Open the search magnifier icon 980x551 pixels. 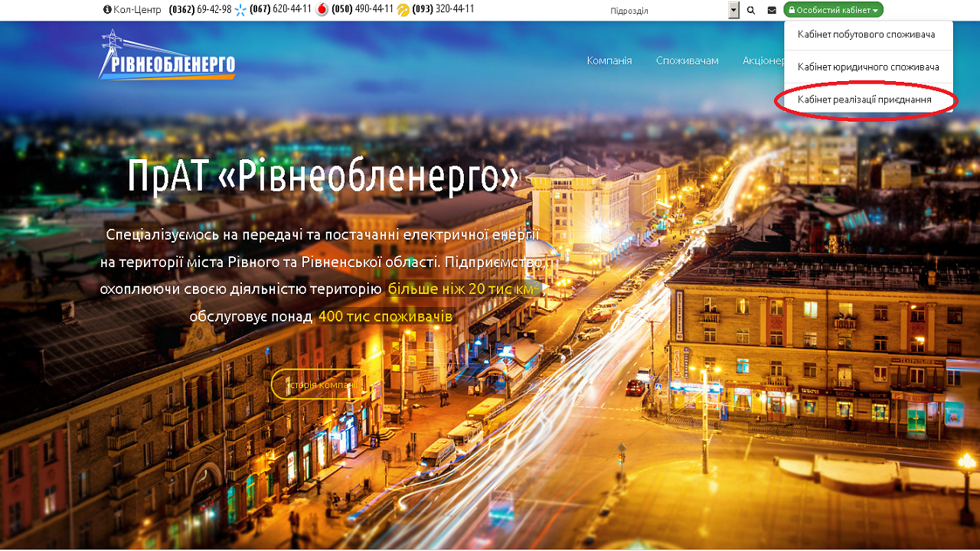click(751, 11)
